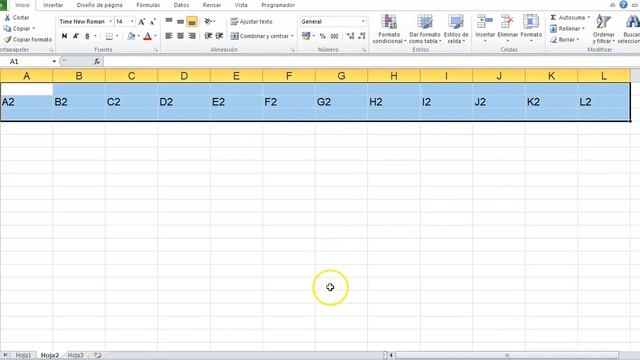Open the Help question mark icon

click(623, 4)
